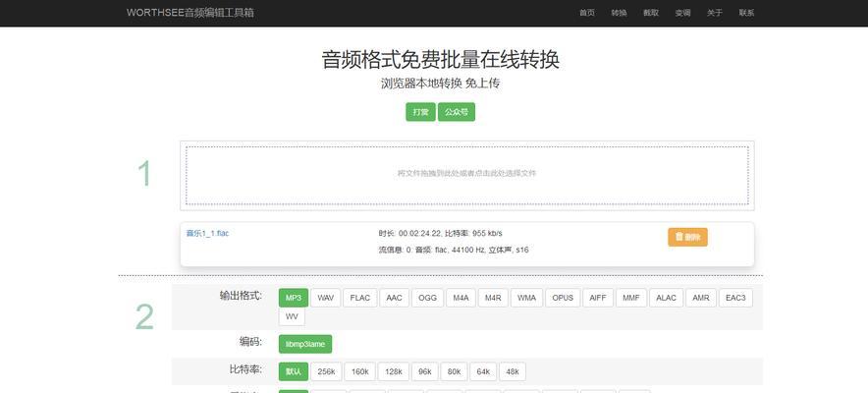Pick WV output format
Image resolution: width=868 pixels, height=393 pixels.
292,316
